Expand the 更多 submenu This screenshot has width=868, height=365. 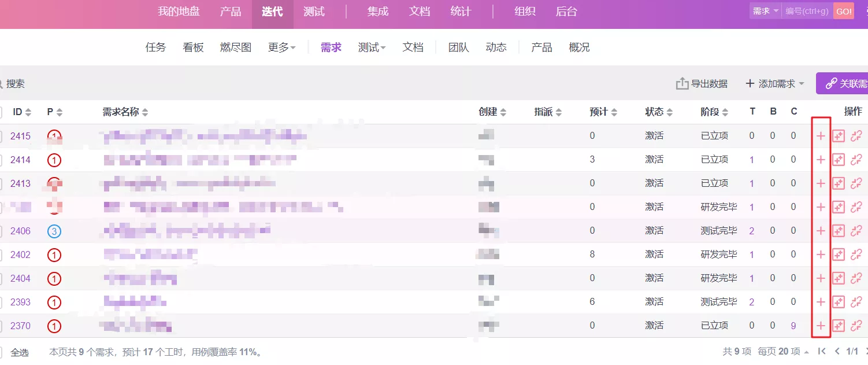pyautogui.click(x=282, y=47)
